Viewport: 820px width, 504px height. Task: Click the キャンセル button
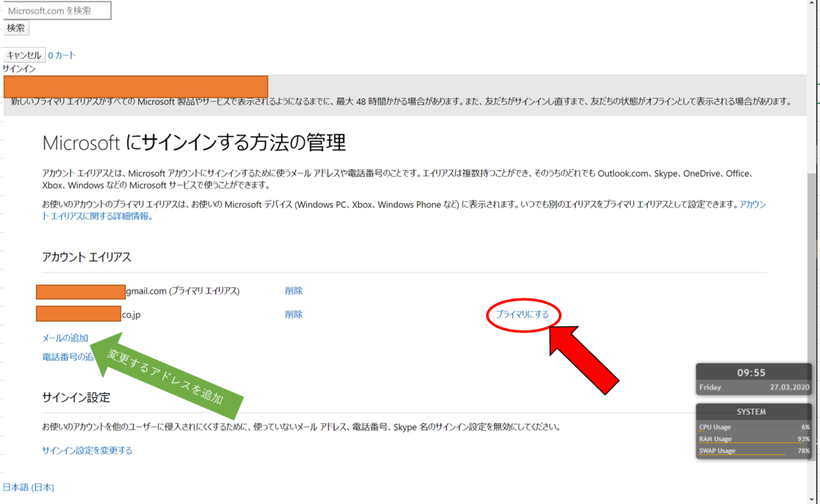coord(24,55)
